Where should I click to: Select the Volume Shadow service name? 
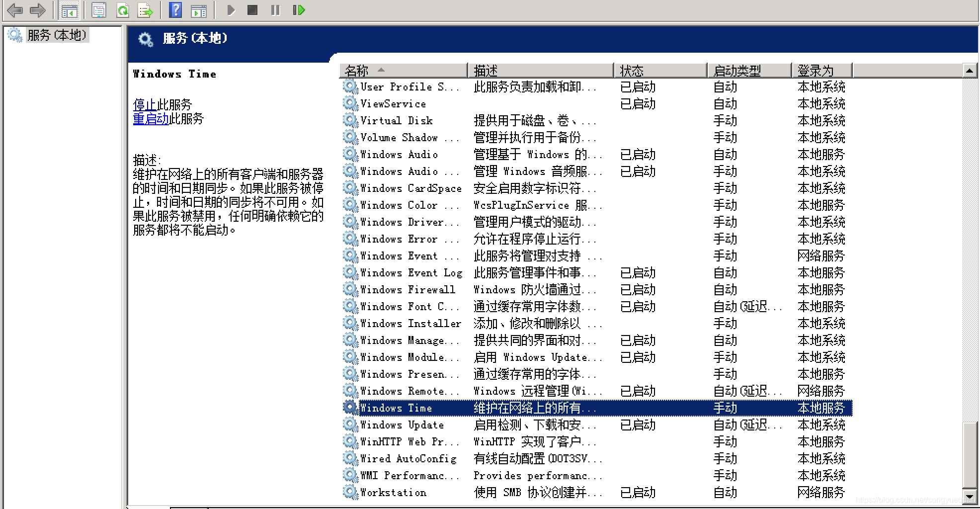pos(409,137)
